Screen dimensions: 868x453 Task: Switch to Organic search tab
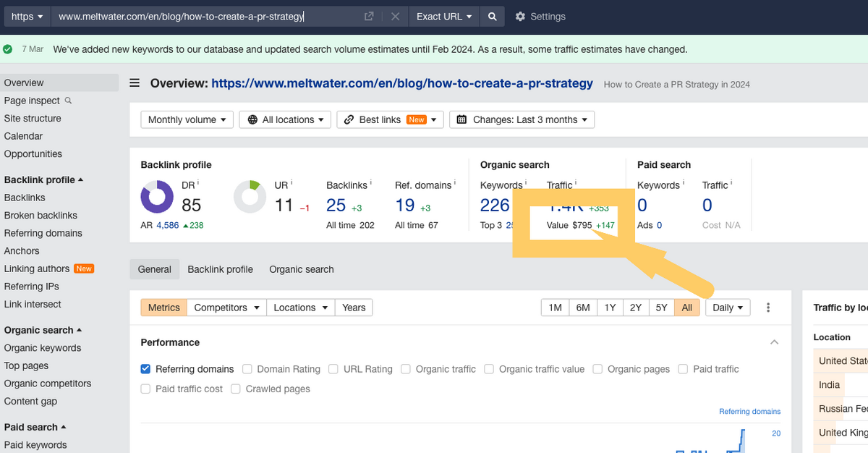tap(302, 269)
